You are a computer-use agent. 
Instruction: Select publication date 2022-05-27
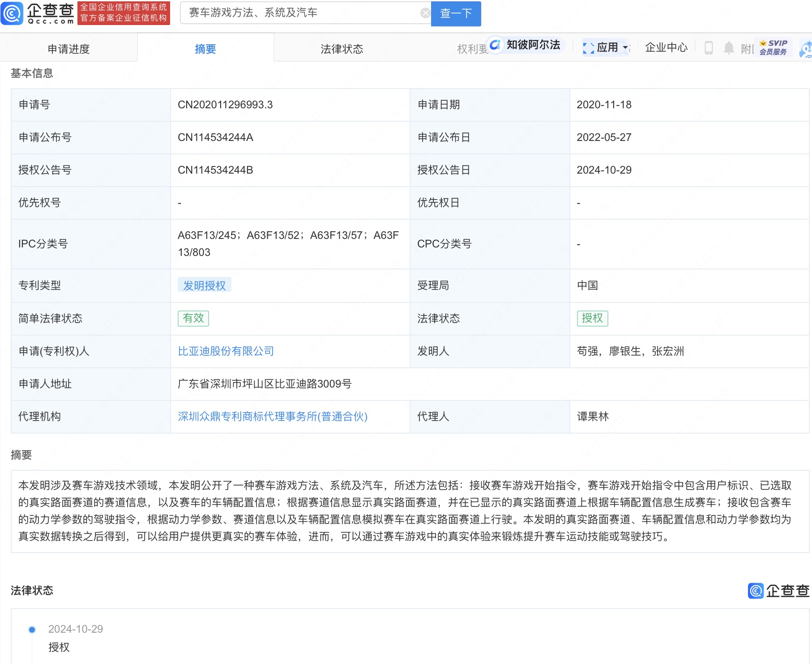click(604, 137)
